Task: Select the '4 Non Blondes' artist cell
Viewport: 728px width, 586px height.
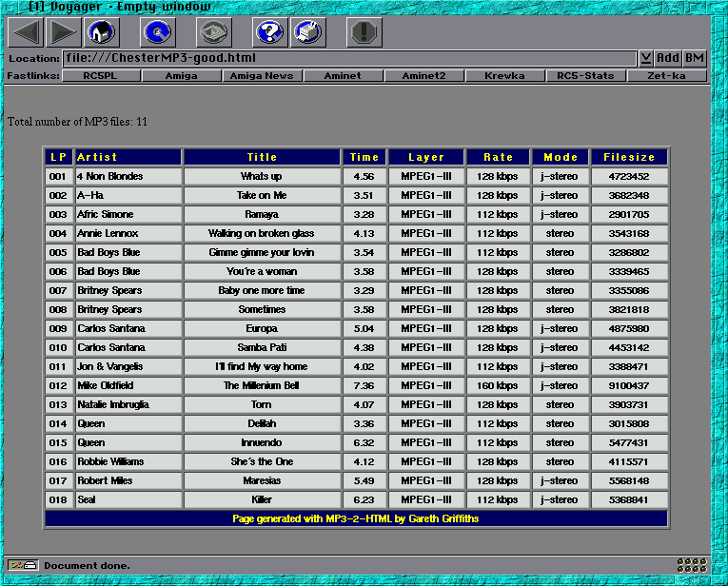Action: coord(128,176)
